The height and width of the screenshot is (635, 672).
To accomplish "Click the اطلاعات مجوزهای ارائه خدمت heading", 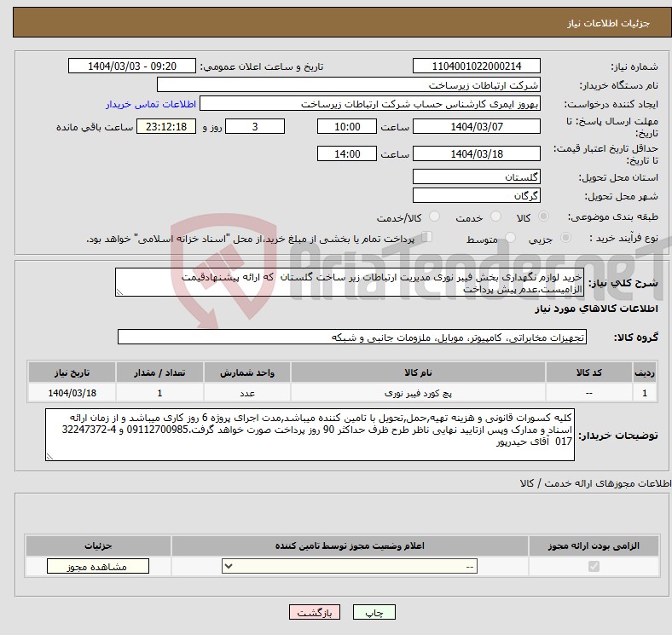I will 595,483.
